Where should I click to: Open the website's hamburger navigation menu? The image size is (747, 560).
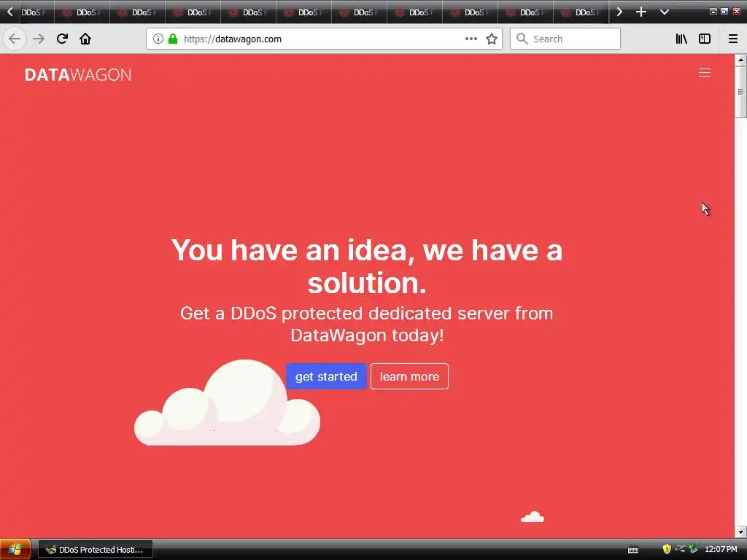click(x=705, y=72)
